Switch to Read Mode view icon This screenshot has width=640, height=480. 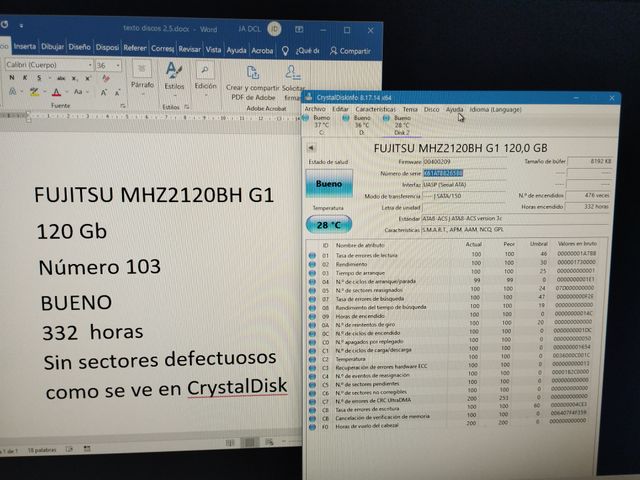click(230, 443)
